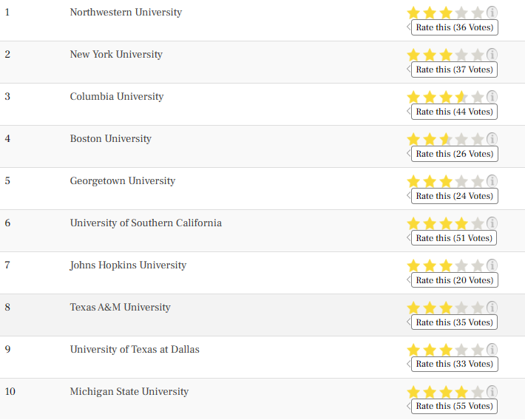Rate Northwestern University five stars
This screenshot has width=525, height=420.
click(478, 13)
